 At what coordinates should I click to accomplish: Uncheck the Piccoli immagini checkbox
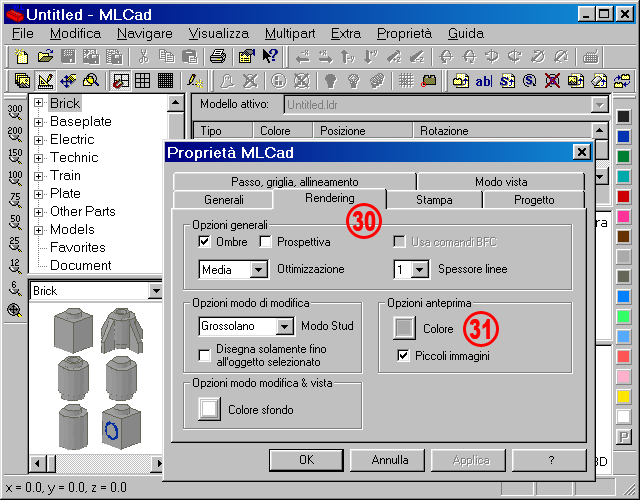(403, 356)
